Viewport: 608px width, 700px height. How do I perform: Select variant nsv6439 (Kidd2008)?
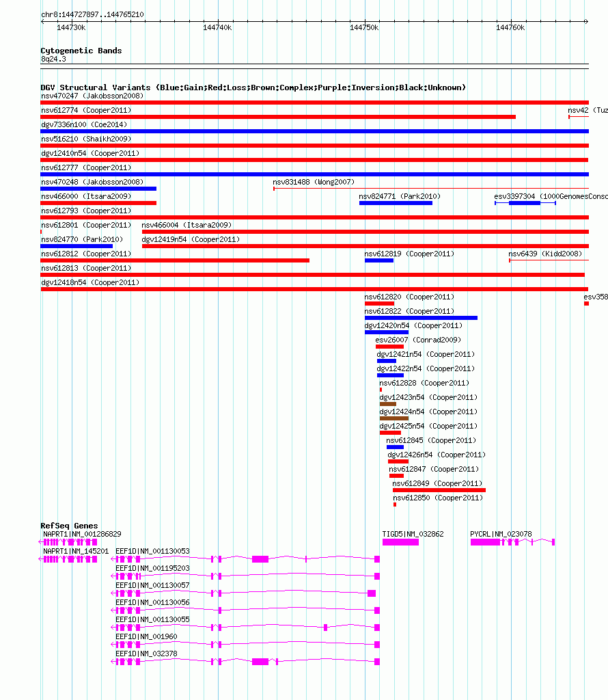click(545, 254)
